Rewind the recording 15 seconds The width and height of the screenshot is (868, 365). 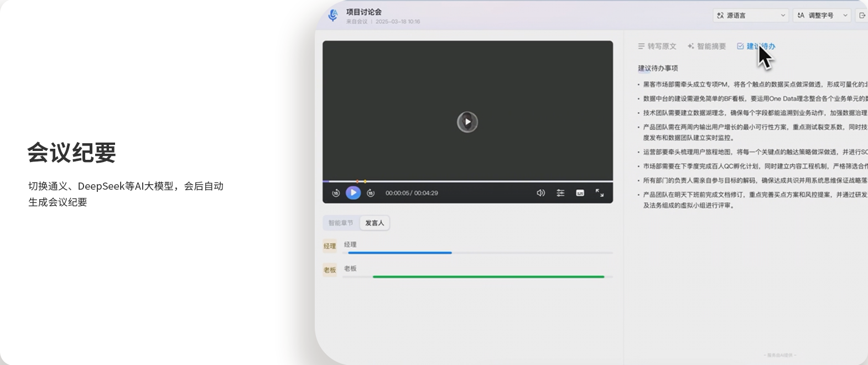336,193
